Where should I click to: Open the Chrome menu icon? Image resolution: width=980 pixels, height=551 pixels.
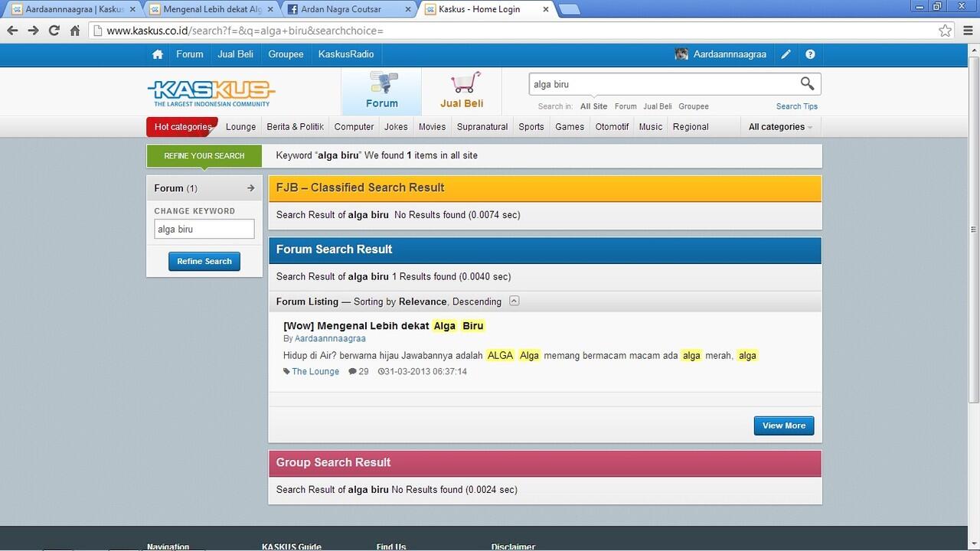tap(967, 31)
